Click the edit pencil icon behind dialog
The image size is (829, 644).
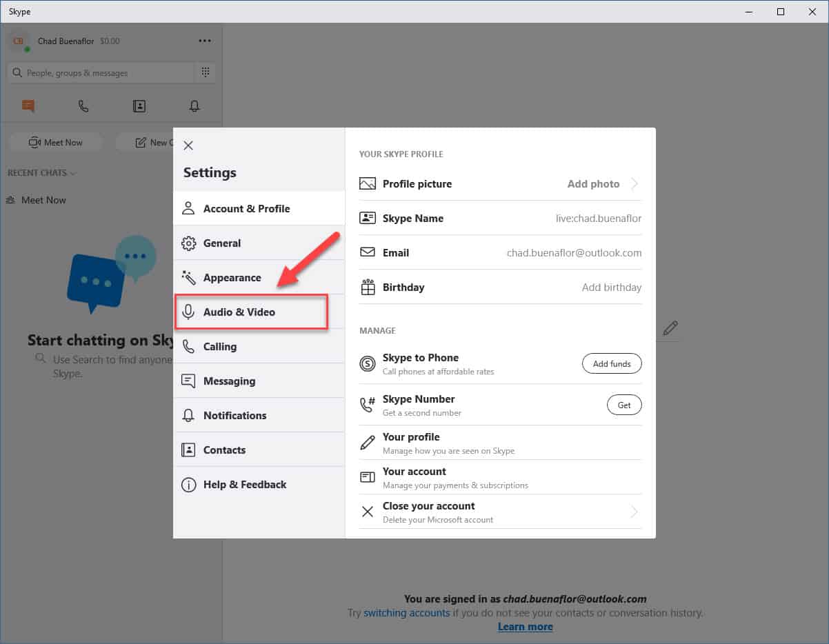pos(670,328)
